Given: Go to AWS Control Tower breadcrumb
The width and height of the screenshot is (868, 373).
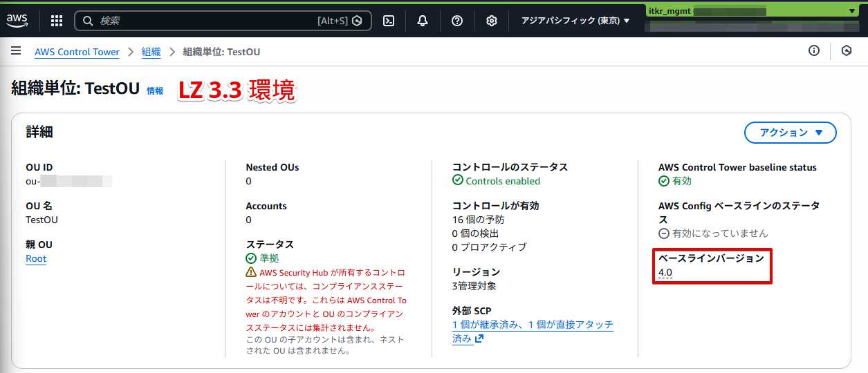Looking at the screenshot, I should click(77, 52).
